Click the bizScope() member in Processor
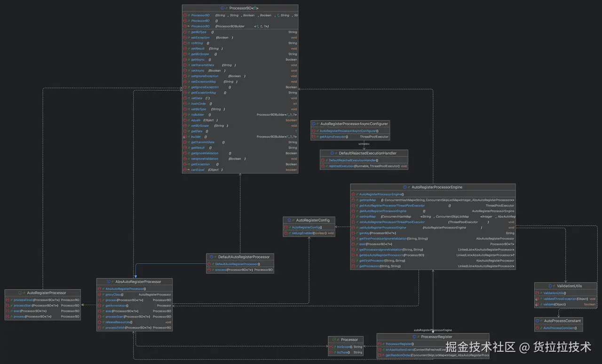602x364 pixels. click(x=344, y=347)
